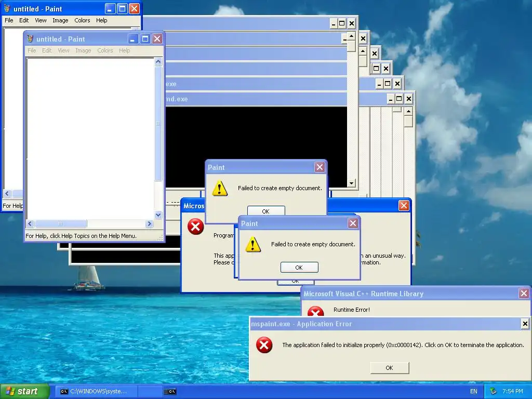Open Image menu in front Paint window
The width and height of the screenshot is (532, 399).
click(83, 50)
